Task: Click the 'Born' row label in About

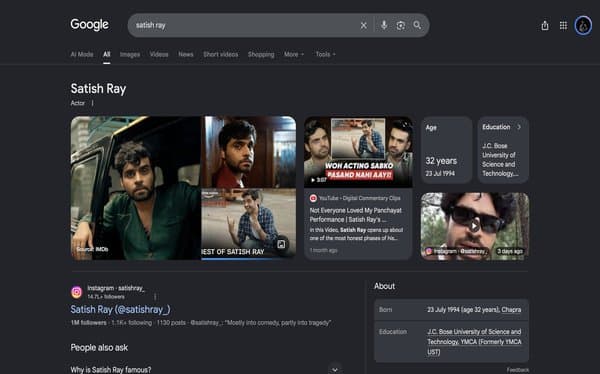Action: pyautogui.click(x=385, y=310)
